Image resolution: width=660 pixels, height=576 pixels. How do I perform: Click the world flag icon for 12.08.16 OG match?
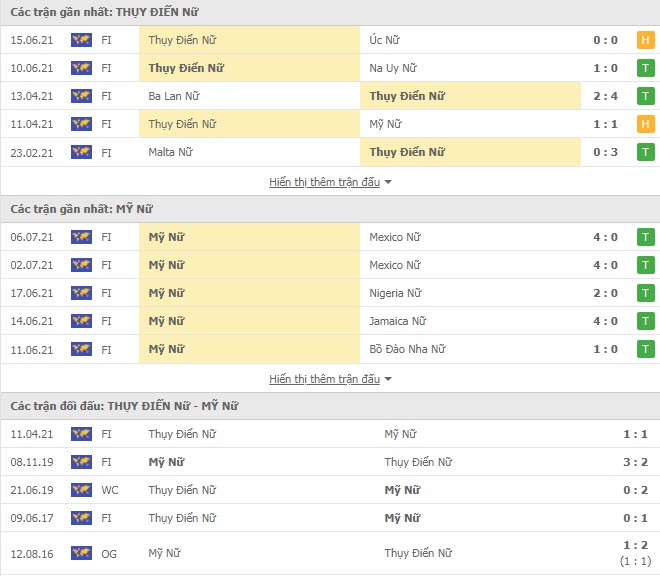point(81,553)
